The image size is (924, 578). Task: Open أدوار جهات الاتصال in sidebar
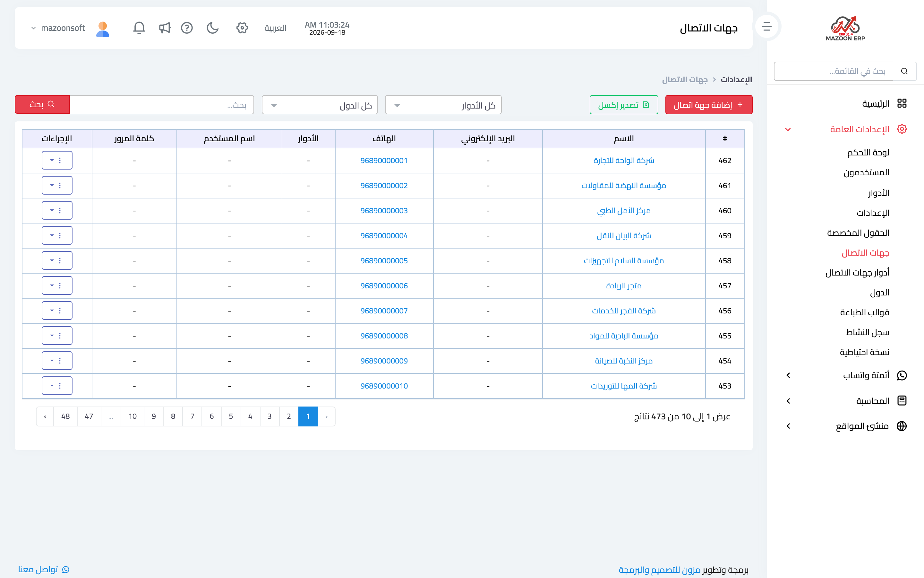tap(857, 273)
